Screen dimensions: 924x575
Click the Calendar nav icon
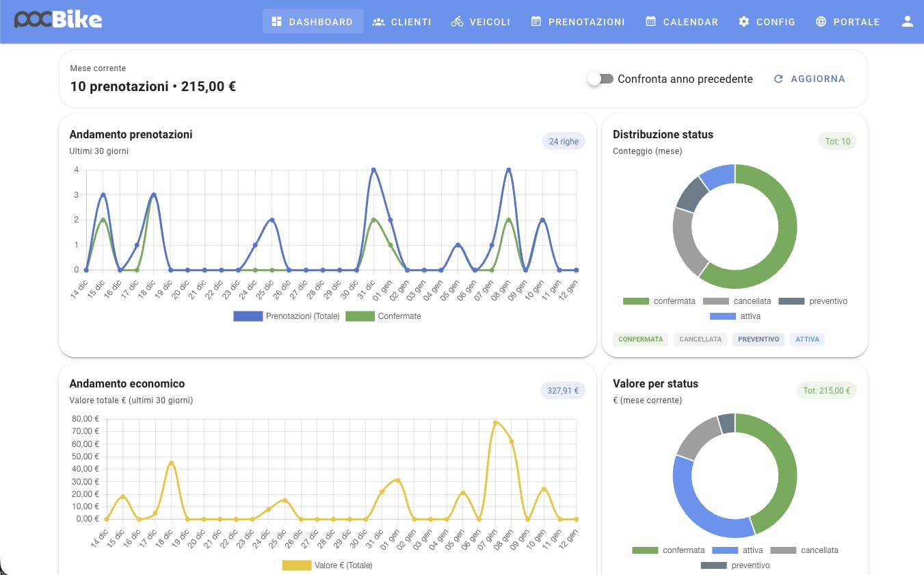(x=650, y=22)
